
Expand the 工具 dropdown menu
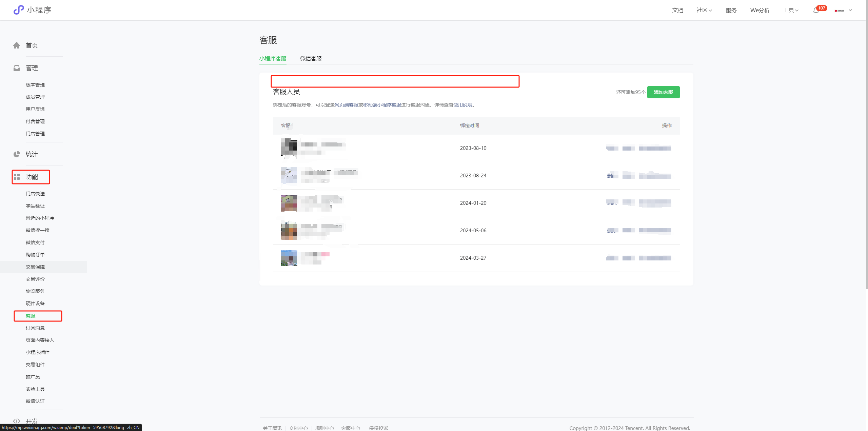[x=791, y=10]
